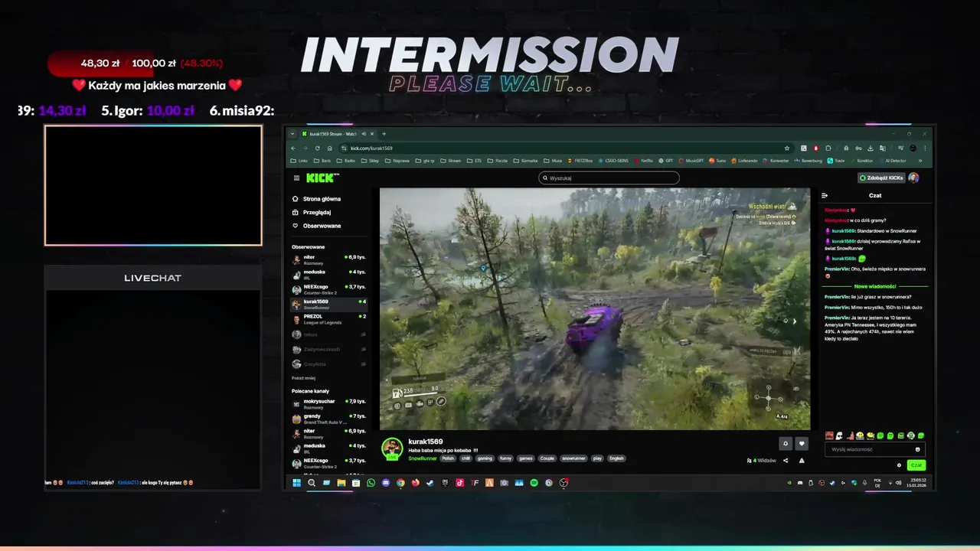Image resolution: width=980 pixels, height=551 pixels.
Task: Open Windows Start menu
Action: [x=296, y=483]
